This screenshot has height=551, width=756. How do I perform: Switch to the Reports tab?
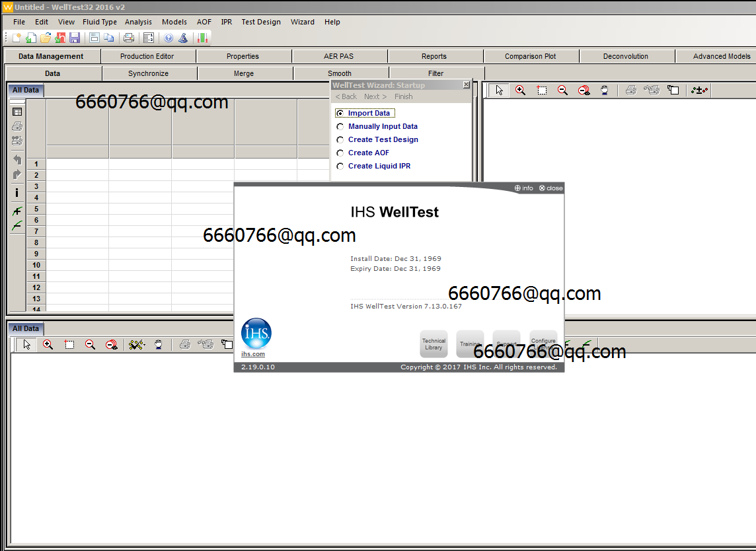click(x=434, y=56)
